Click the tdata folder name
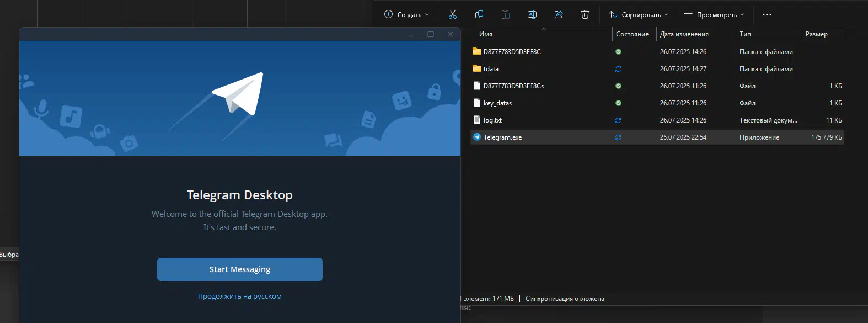The image size is (868, 323). click(x=491, y=69)
